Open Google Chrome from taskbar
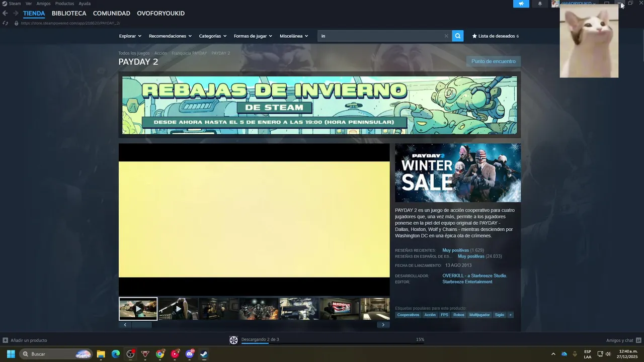The image size is (644, 362). click(x=160, y=354)
